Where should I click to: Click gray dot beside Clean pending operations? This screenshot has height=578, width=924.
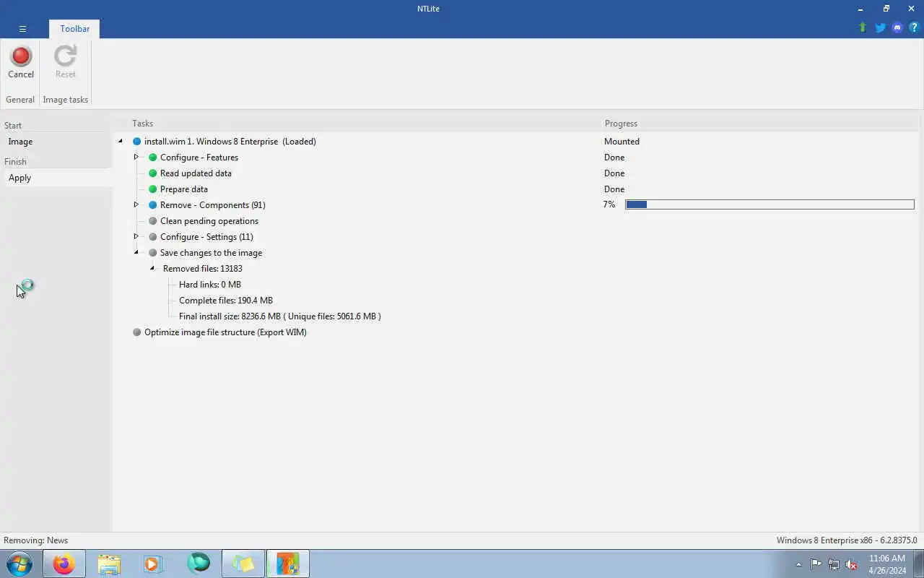pyautogui.click(x=153, y=221)
